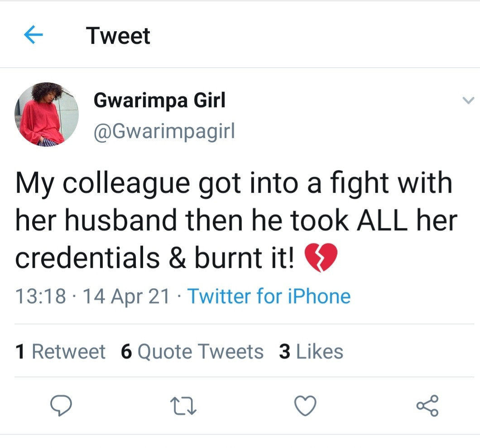Retweet using the arrows icon
The height and width of the screenshot is (448, 480).
tap(182, 405)
